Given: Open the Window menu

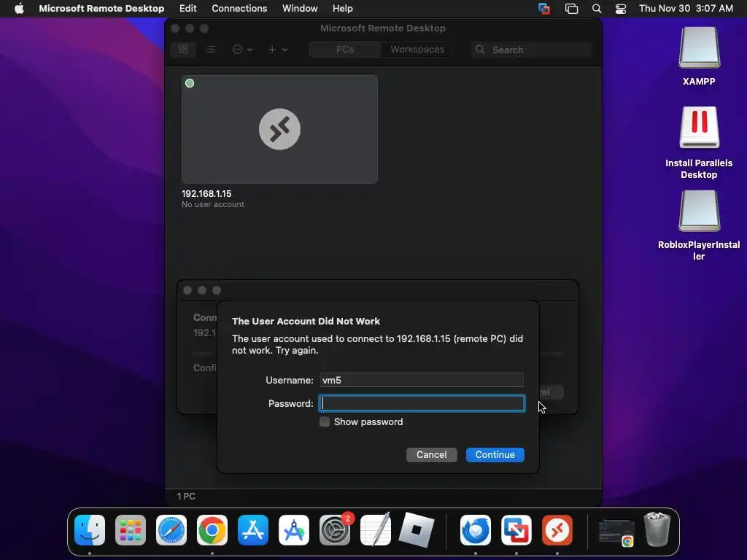Looking at the screenshot, I should [x=300, y=9].
